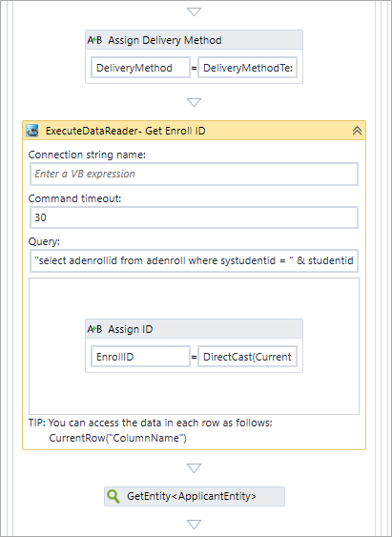392x537 pixels.
Task: Click the Connection string name field
Action: (195, 174)
